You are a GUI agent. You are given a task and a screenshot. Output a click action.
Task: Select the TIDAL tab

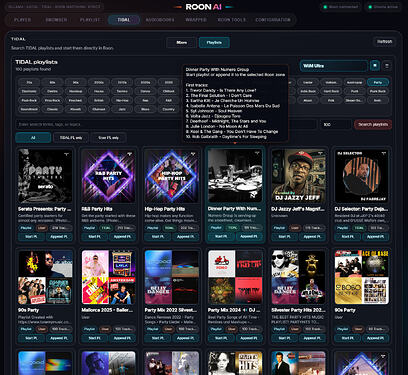click(124, 20)
